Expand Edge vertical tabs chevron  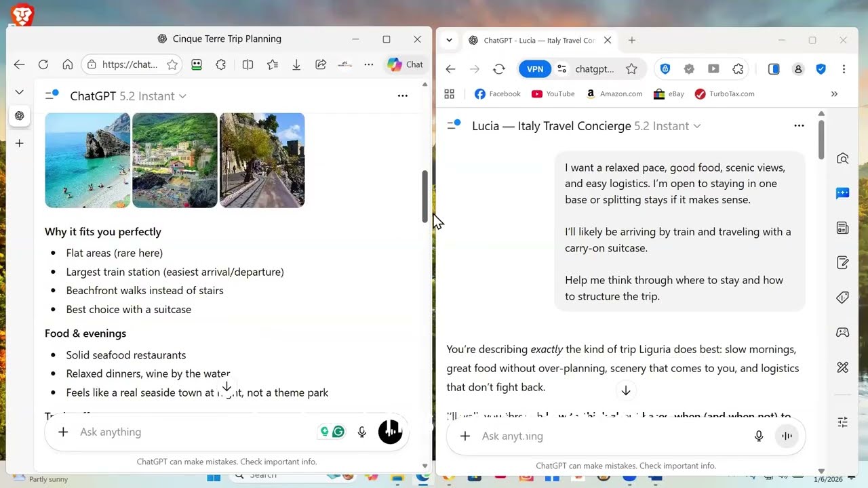coord(19,92)
